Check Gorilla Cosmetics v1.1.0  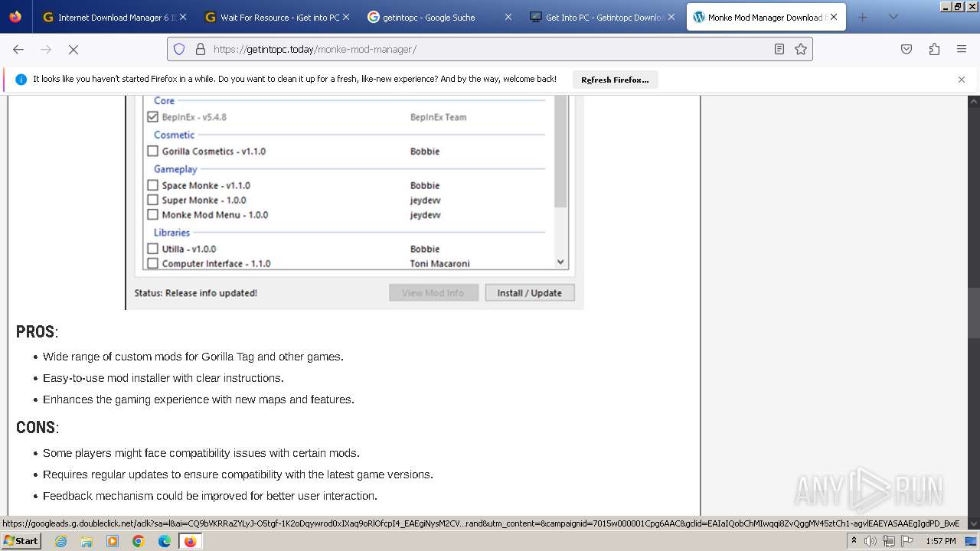tap(152, 152)
